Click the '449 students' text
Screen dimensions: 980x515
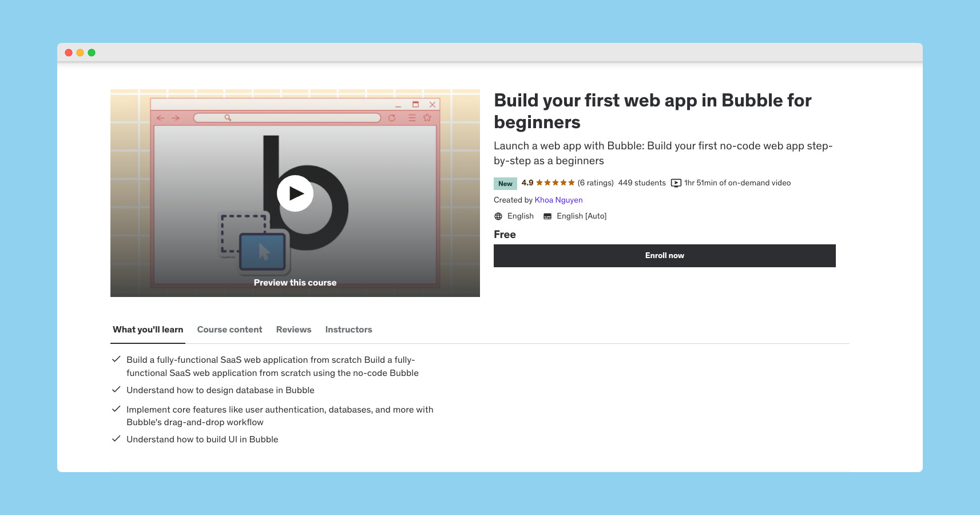point(642,183)
